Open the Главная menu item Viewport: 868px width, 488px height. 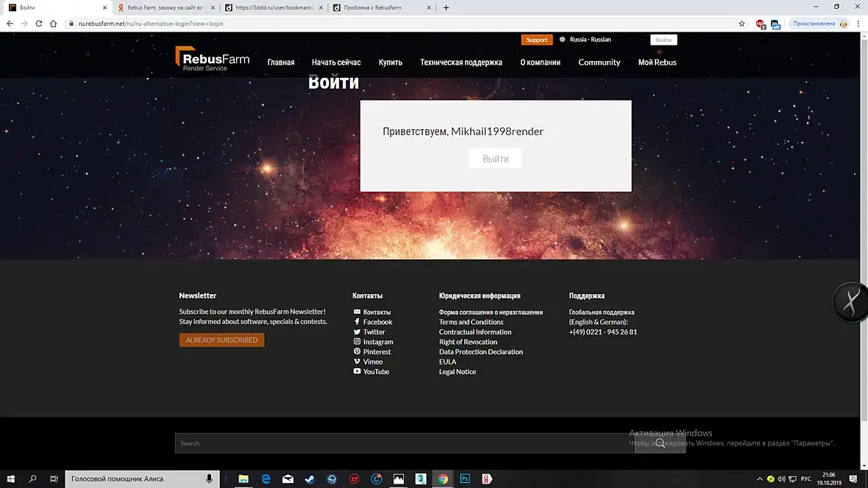[x=281, y=62]
